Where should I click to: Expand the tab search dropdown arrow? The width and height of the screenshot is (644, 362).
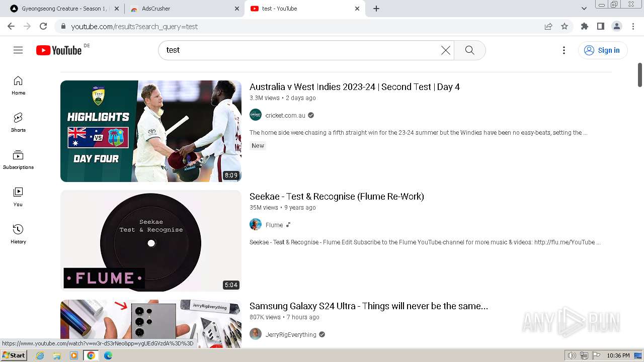pos(584,9)
